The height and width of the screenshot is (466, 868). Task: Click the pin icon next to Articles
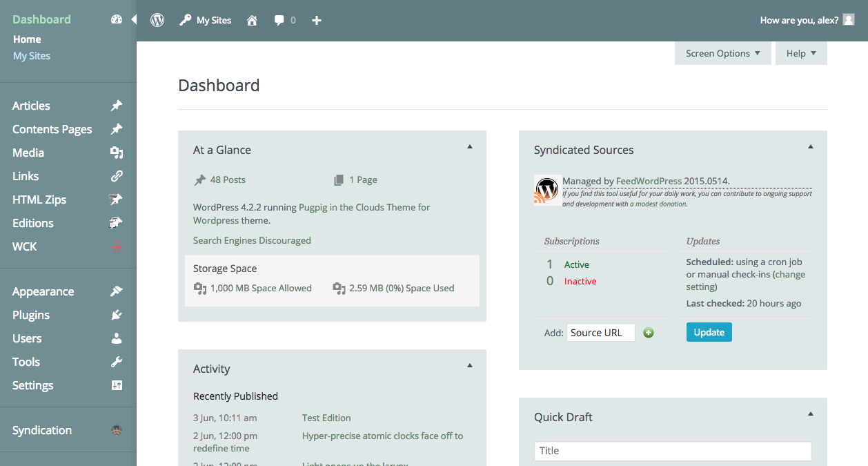[117, 106]
